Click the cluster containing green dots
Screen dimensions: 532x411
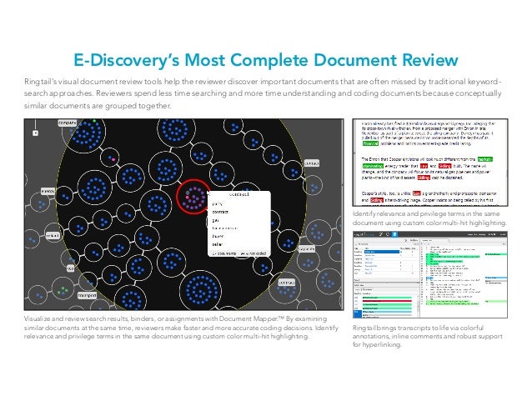click(x=63, y=290)
